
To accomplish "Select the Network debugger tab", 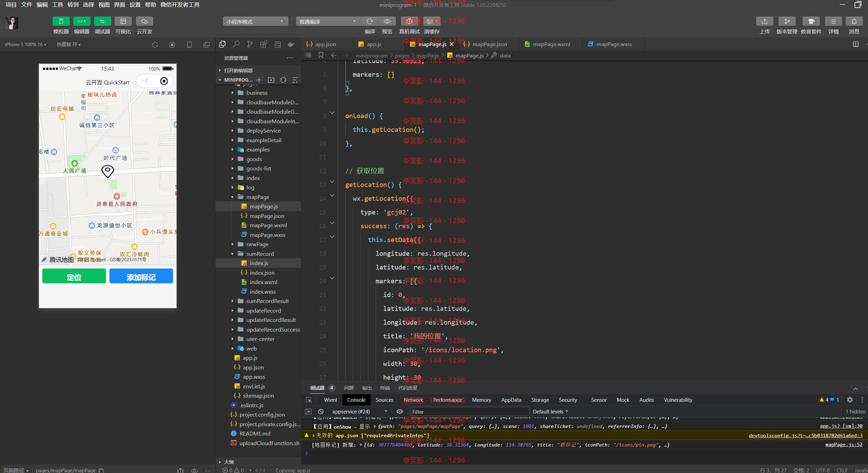I will coord(413,400).
